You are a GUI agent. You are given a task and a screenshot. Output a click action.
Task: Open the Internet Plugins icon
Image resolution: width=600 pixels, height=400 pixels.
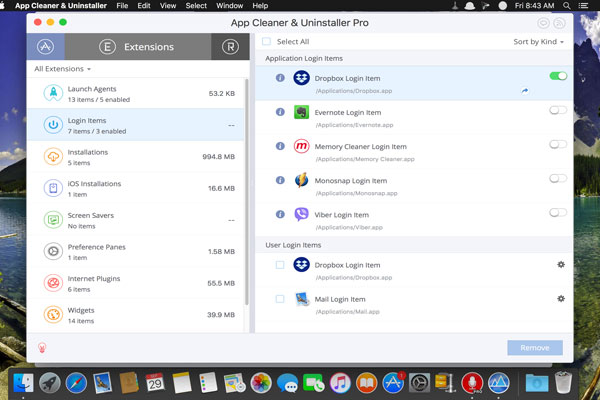tap(52, 283)
